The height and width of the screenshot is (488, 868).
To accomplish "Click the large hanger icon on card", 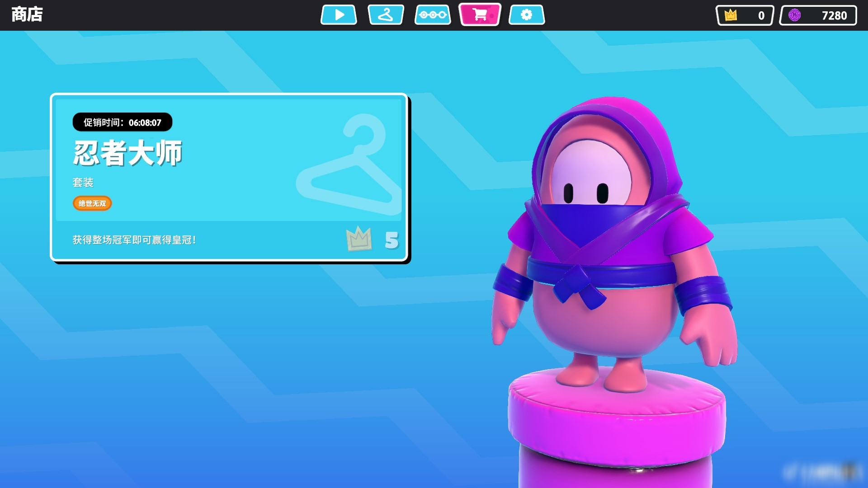I will (349, 164).
